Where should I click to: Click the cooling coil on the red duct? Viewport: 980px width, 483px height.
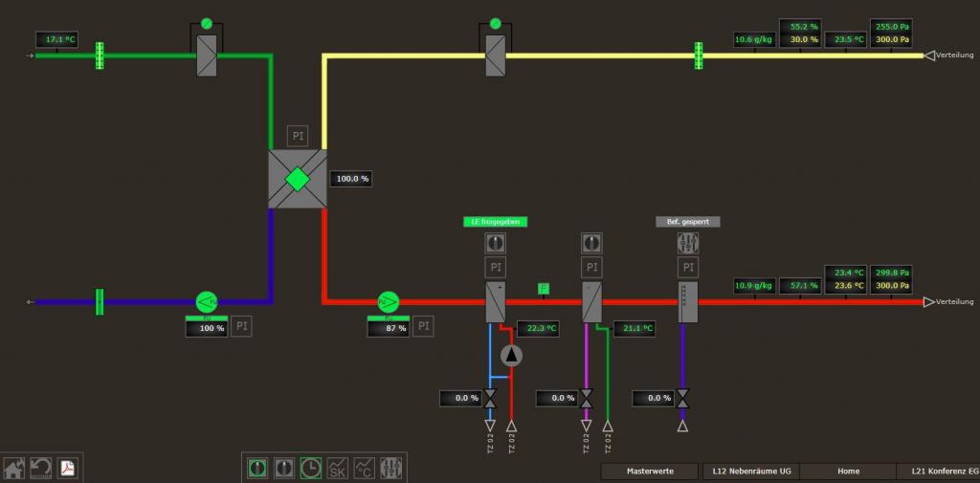[x=591, y=302]
